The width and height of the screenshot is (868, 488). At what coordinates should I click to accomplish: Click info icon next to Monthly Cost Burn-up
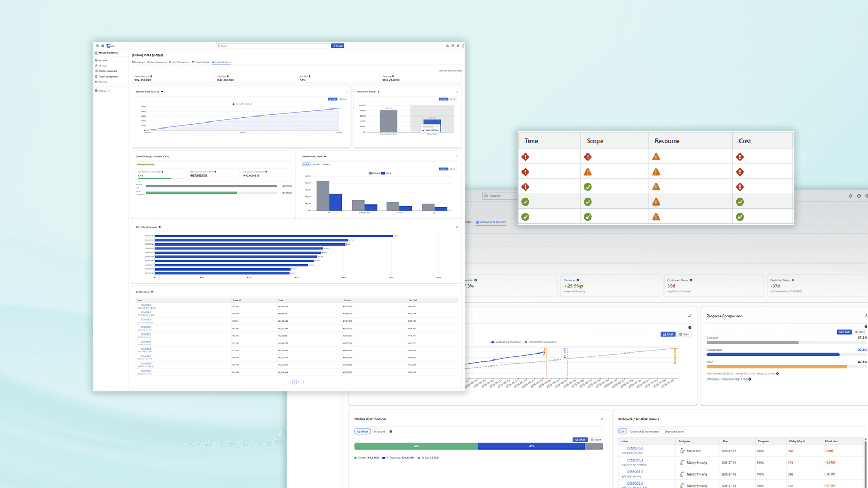(162, 92)
